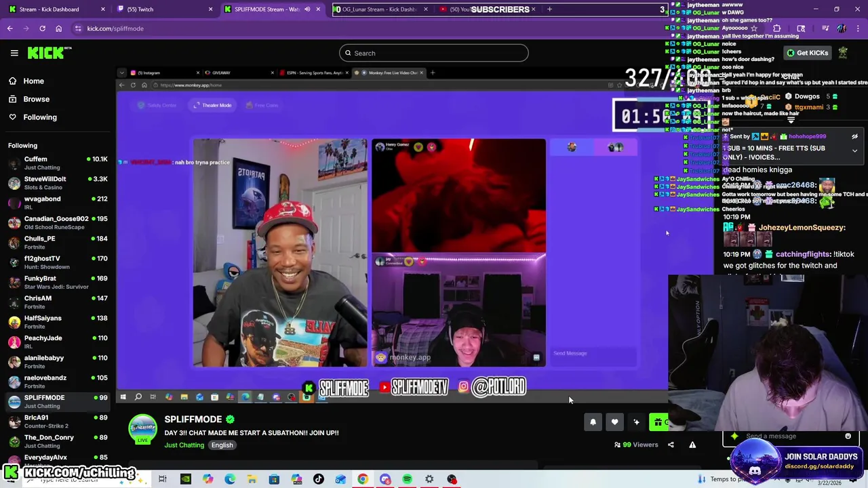Screen dimensions: 868x488
Task: Open The_Don_Conry channel in sidebar
Action: click(x=57, y=441)
